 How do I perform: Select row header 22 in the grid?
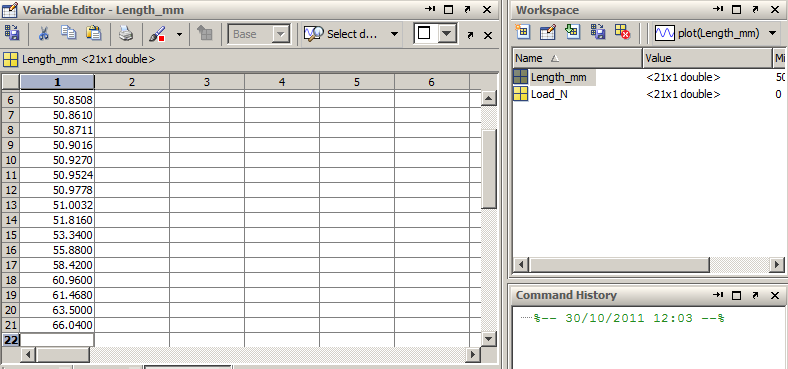pyautogui.click(x=11, y=340)
